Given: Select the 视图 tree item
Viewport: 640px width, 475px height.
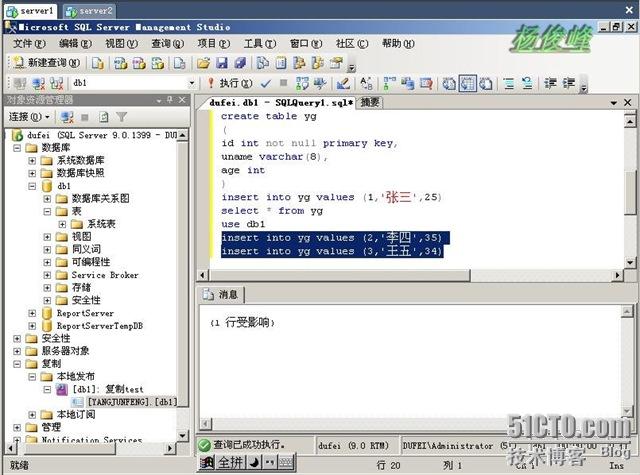Looking at the screenshot, I should (82, 237).
